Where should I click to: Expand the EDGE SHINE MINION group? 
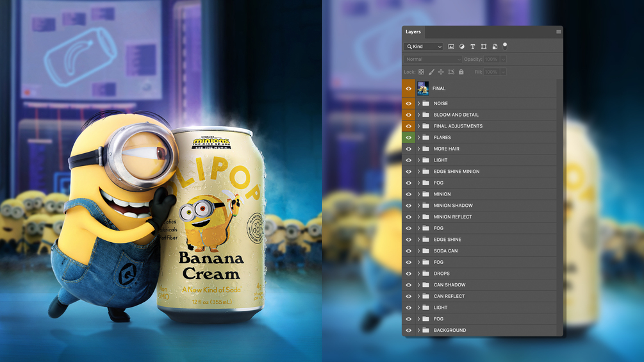click(x=418, y=172)
